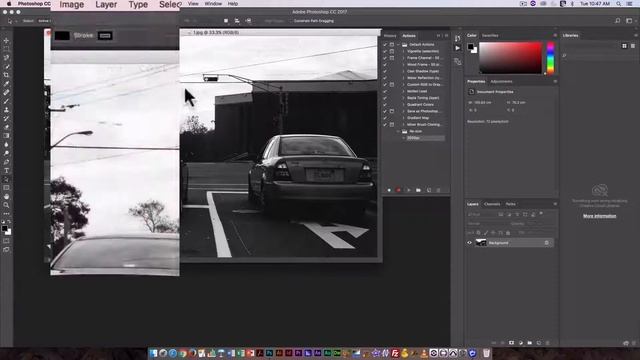Viewport: 640px width, 360px height.
Task: Select the Path Selection tool
Action: [x=6, y=179]
